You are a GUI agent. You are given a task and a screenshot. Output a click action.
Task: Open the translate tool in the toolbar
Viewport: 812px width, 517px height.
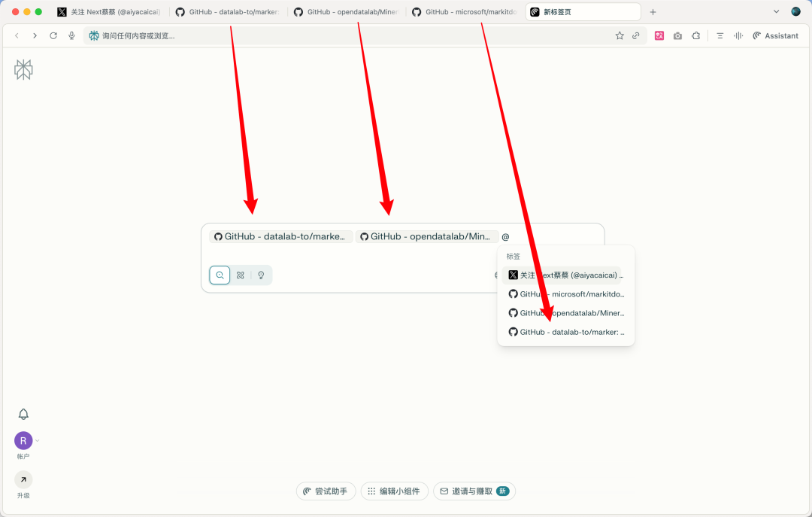coord(659,35)
